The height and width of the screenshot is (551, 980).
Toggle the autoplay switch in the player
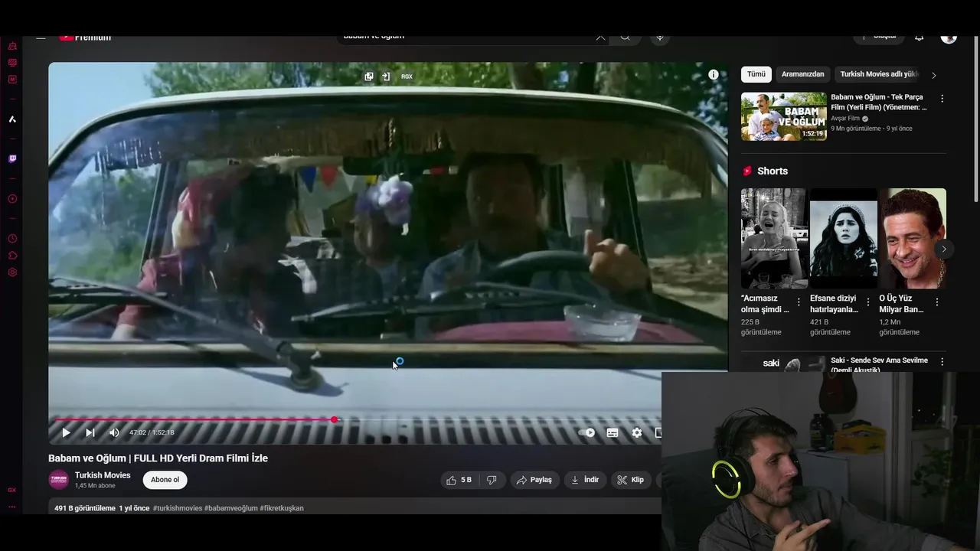[x=587, y=432]
